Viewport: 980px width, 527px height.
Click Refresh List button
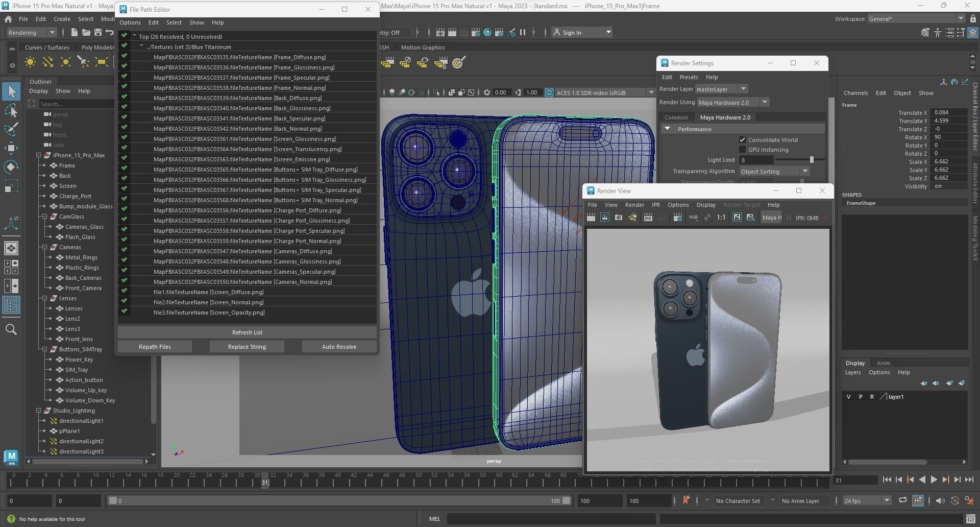tap(247, 332)
